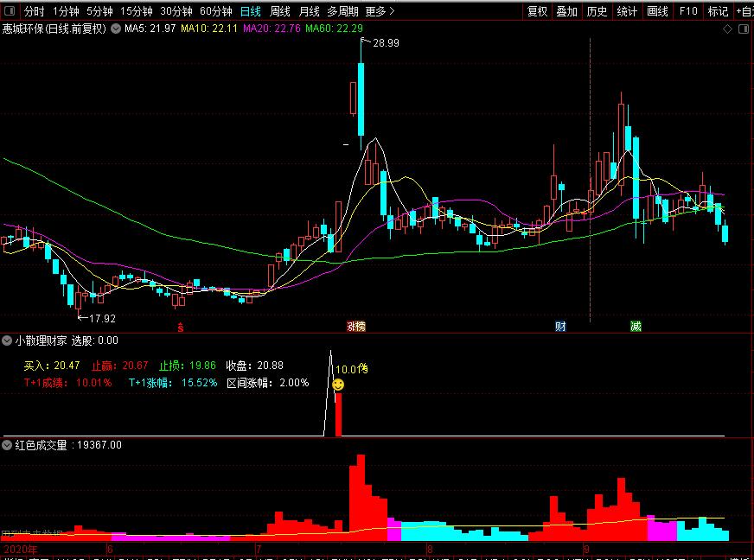Screen dimensions: 754x560
Task: Click the diamond icon at chart top right
Action: tap(727, 29)
